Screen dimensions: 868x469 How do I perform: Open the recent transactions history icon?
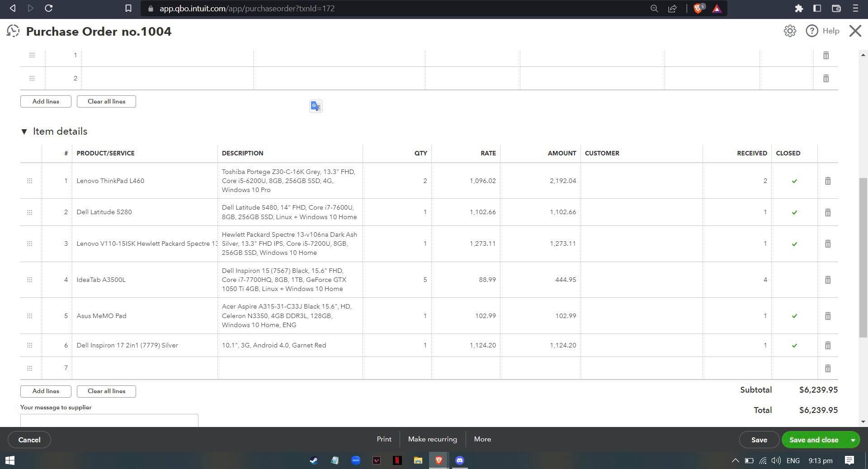pos(13,31)
